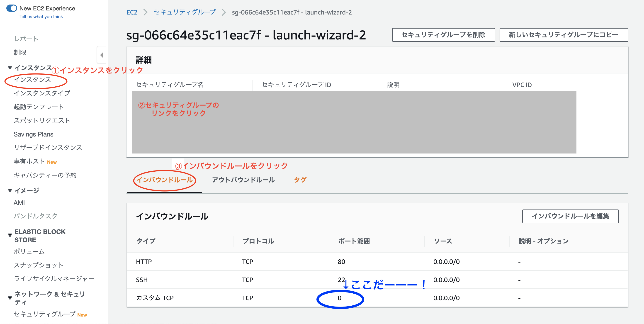Image resolution: width=644 pixels, height=324 pixels.
Task: Open スナップショット in the sidebar
Action: [x=39, y=265]
